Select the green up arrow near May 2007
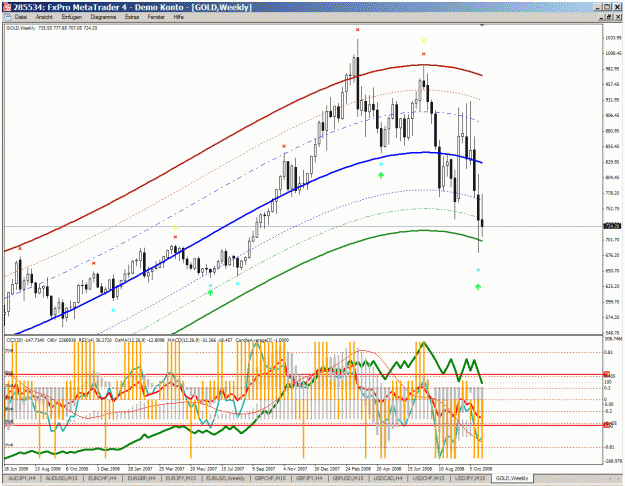The height and width of the screenshot is (486, 625). (210, 293)
